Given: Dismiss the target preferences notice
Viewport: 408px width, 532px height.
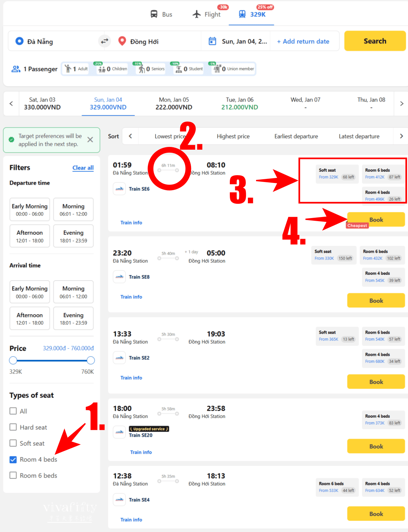Looking at the screenshot, I should 90,140.
